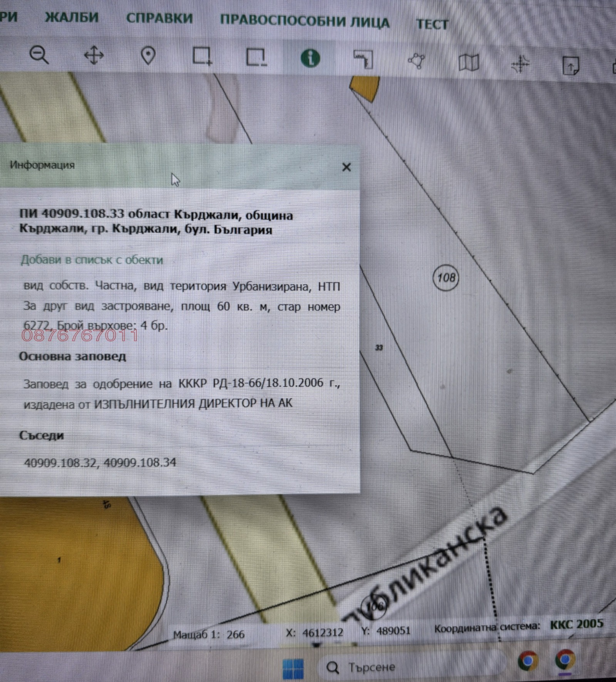Close the Информация popup panel
This screenshot has width=616, height=682.
coord(346,167)
